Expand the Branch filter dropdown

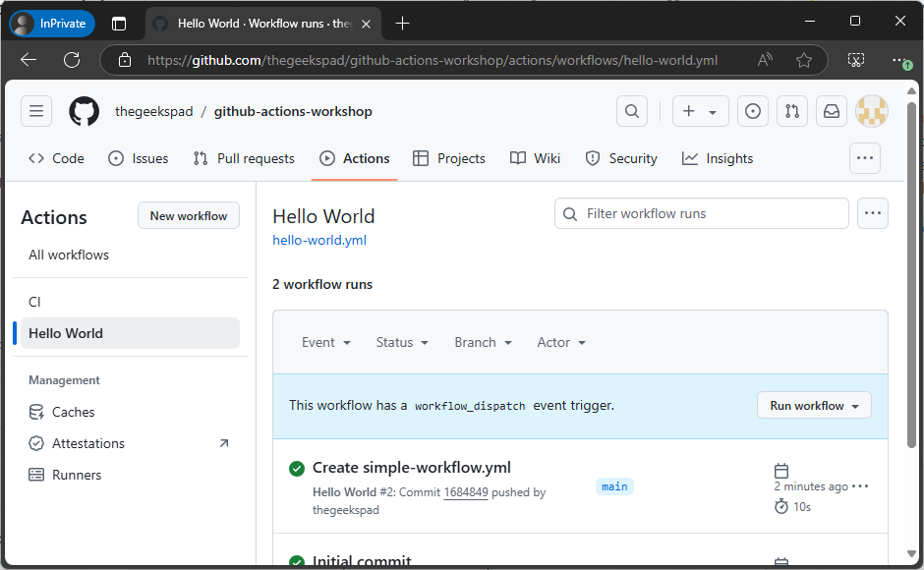tap(483, 342)
